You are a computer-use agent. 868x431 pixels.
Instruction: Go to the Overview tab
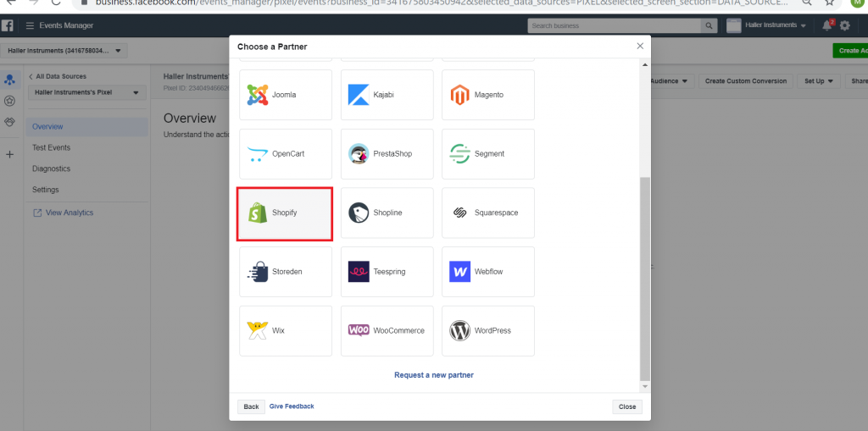pyautogui.click(x=87, y=127)
